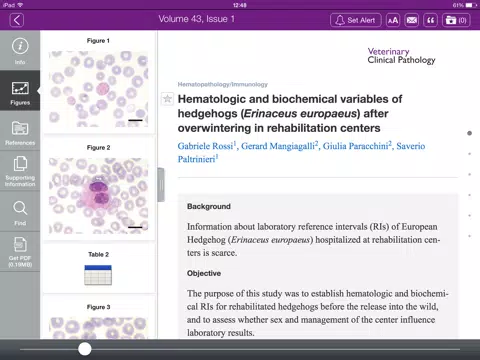Open the saved articles folder (0)
The image size is (480, 360).
(x=456, y=20)
